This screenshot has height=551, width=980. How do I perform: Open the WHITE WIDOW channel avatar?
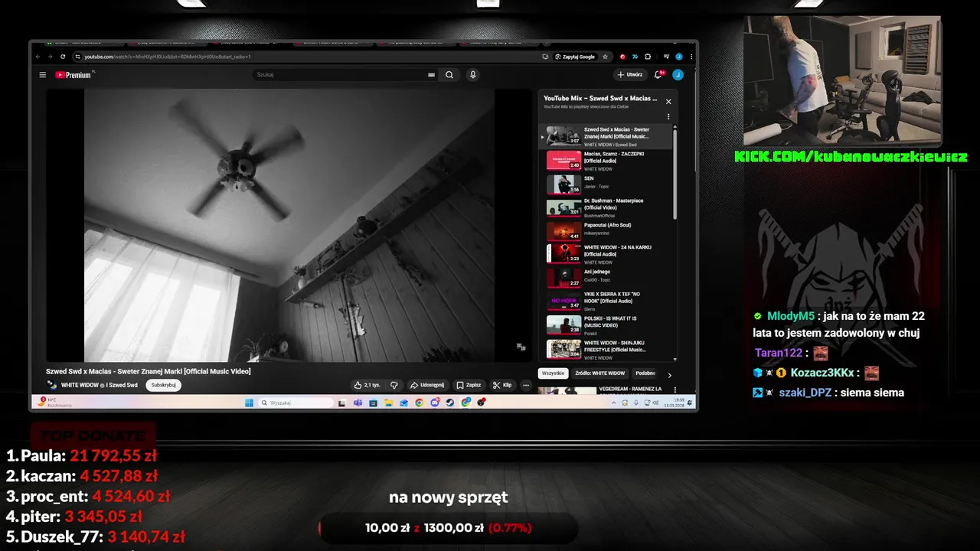pyautogui.click(x=52, y=385)
